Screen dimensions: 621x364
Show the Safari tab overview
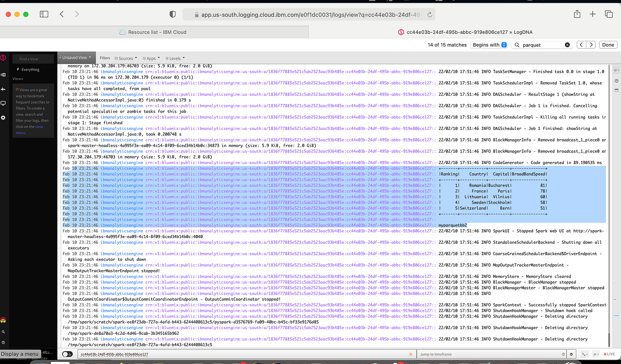609,14
